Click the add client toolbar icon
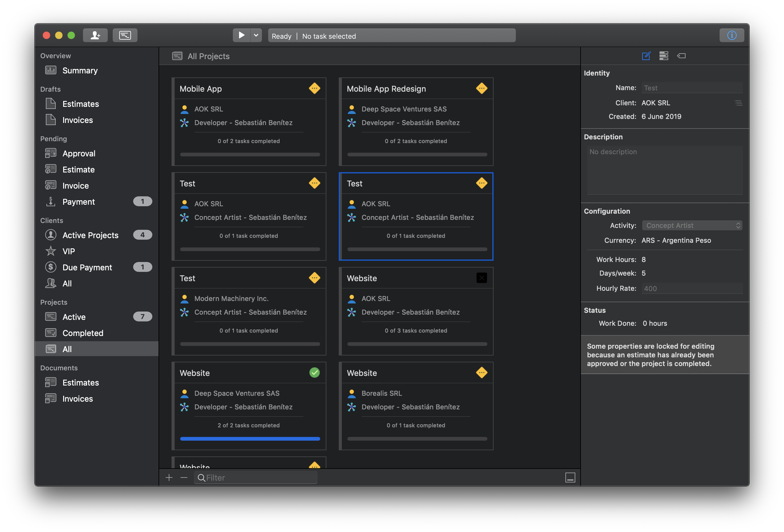The image size is (784, 532). click(x=95, y=35)
